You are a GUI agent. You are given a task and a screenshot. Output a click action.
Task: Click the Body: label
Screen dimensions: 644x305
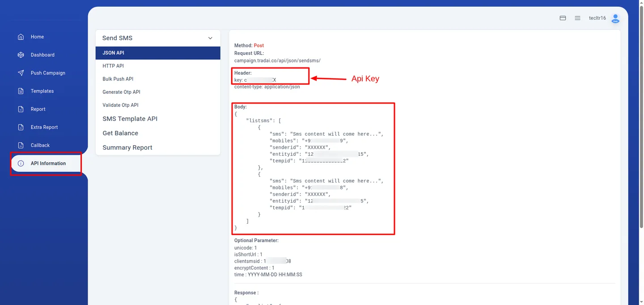[241, 107]
